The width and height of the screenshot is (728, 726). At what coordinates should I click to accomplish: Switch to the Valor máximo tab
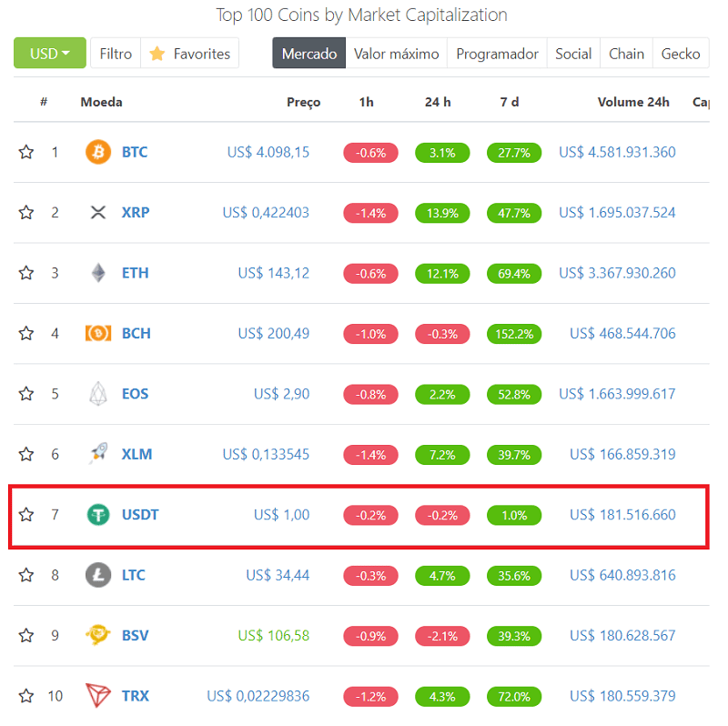pyautogui.click(x=396, y=54)
